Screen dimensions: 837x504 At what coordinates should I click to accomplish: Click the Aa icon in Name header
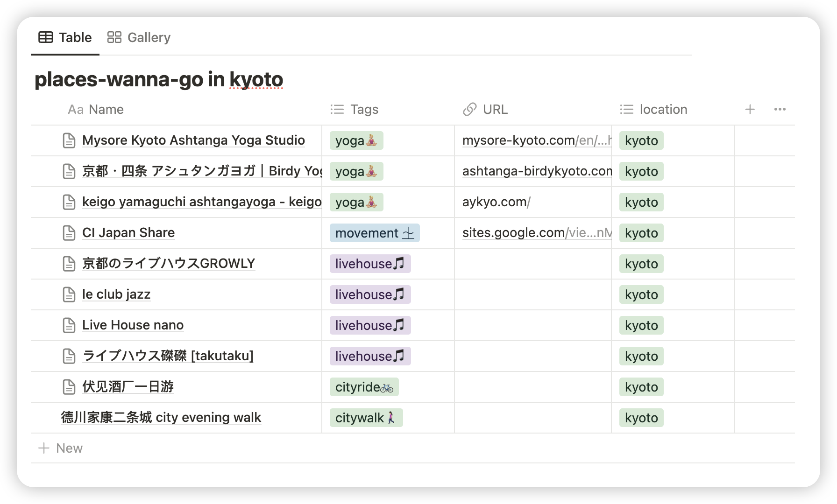point(76,110)
